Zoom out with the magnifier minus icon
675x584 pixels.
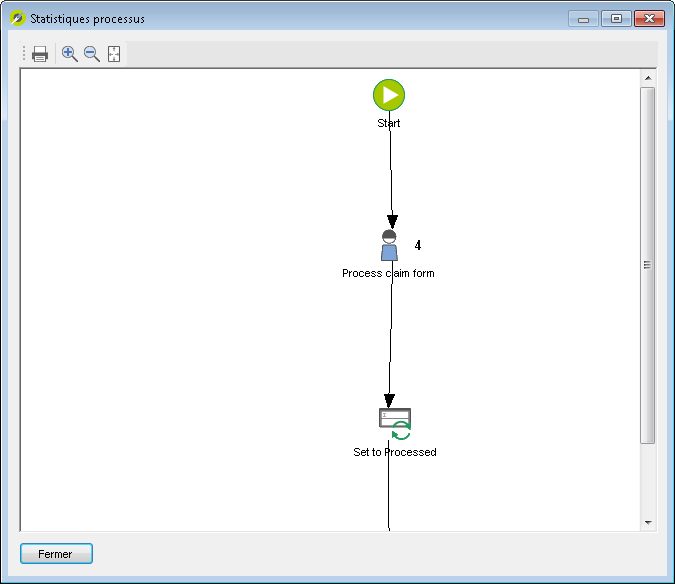pos(92,54)
